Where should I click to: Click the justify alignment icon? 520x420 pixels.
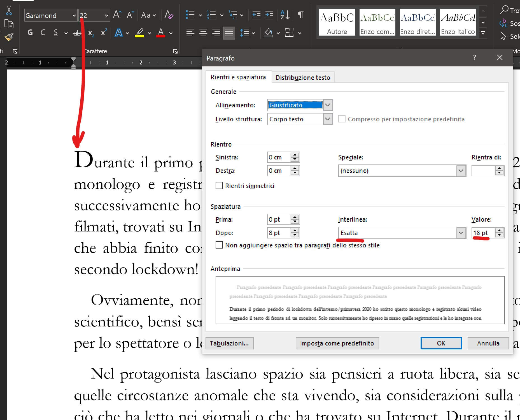coord(229,33)
